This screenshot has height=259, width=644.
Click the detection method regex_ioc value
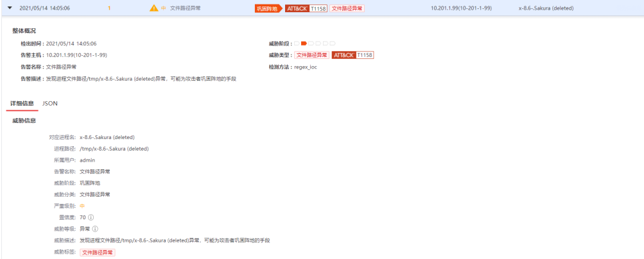(305, 67)
